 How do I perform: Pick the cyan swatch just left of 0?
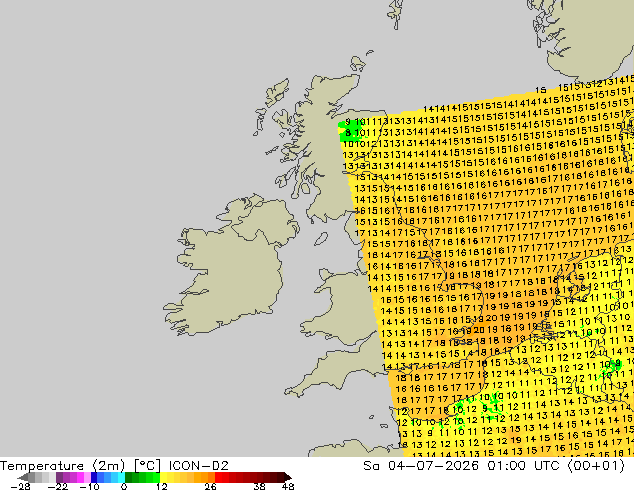tap(121, 477)
